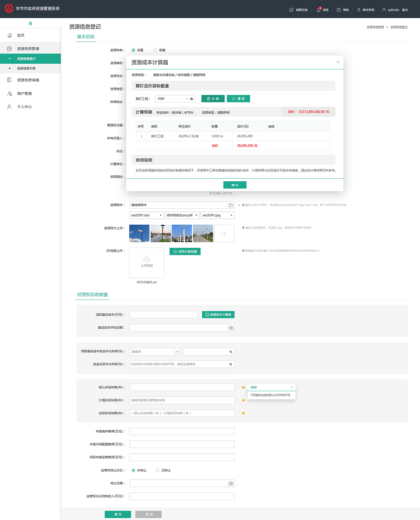Open second street lamp photo thumbnail
This screenshot has width=420, height=520.
(x=161, y=233)
